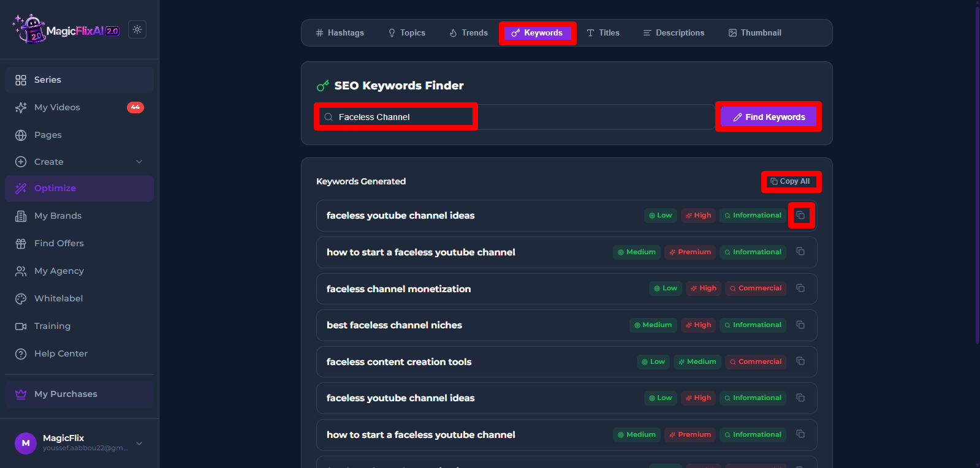The width and height of the screenshot is (980, 468).
Task: Click Low tag on faceless channel monetization
Action: 666,288
